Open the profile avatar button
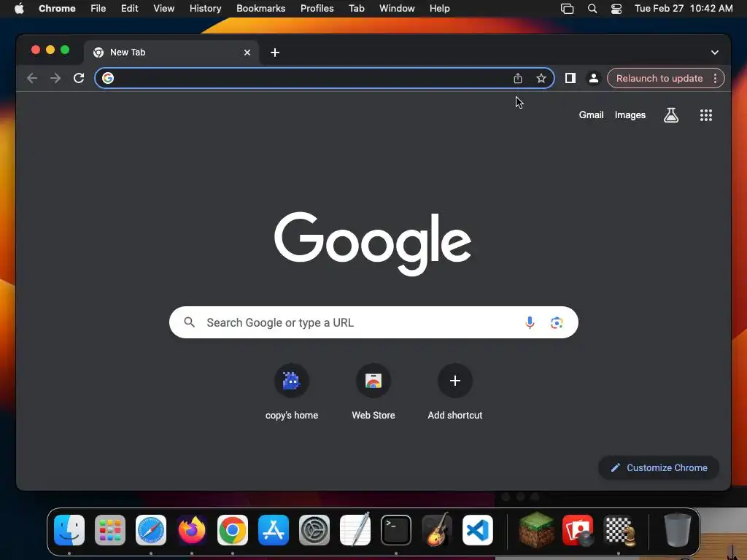This screenshot has height=560, width=747. pyautogui.click(x=593, y=78)
